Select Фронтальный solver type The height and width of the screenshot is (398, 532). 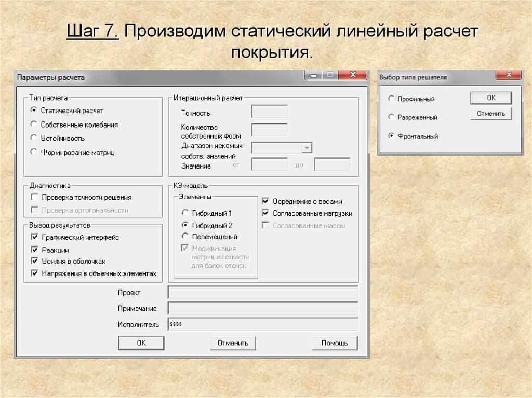tap(391, 135)
